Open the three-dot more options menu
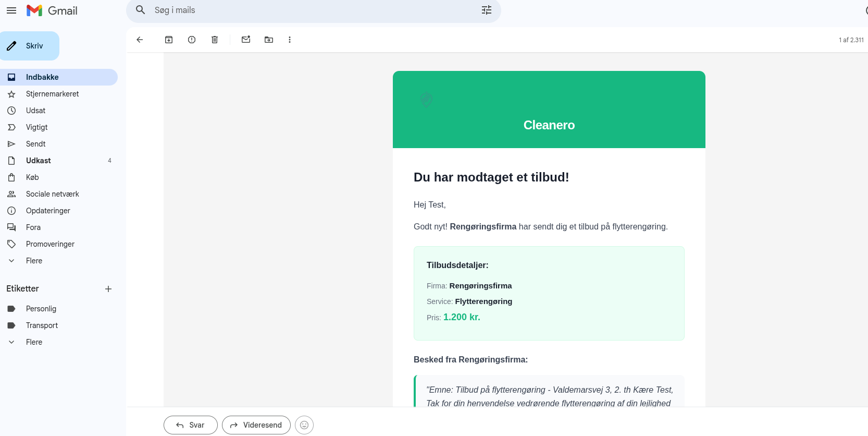The height and width of the screenshot is (436, 868). click(x=290, y=40)
